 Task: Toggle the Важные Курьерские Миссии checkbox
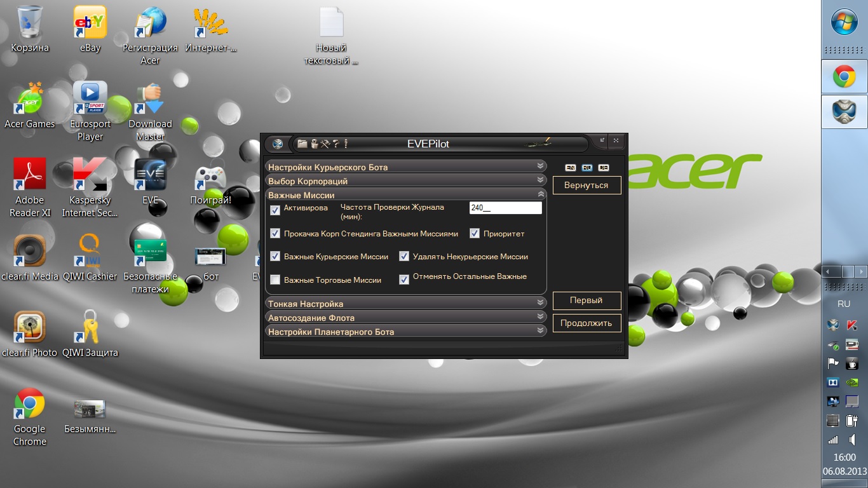(x=275, y=256)
